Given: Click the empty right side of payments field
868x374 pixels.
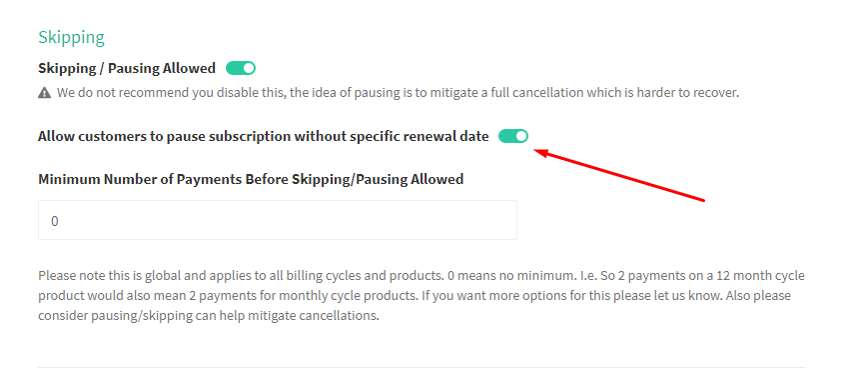Looking at the screenshot, I should (388, 220).
